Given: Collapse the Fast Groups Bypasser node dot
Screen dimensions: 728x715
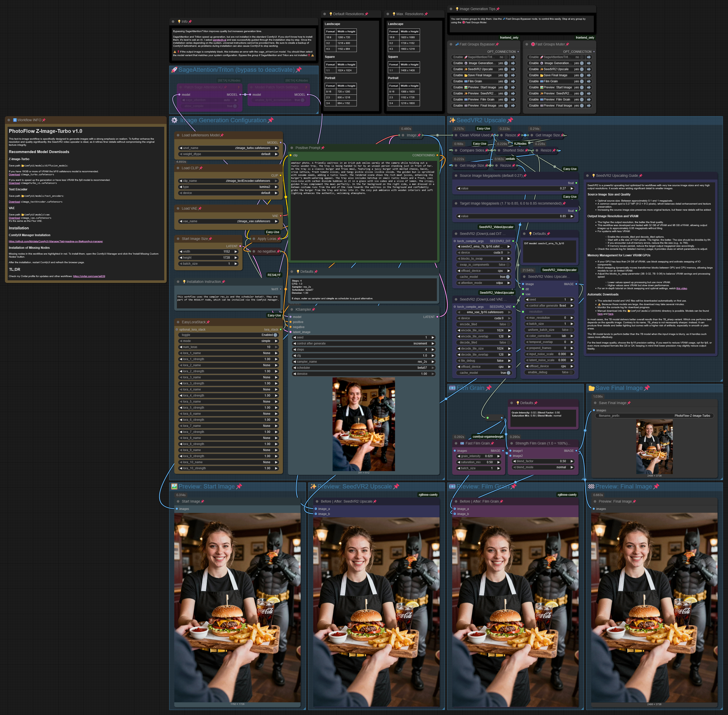Looking at the screenshot, I should [x=451, y=44].
